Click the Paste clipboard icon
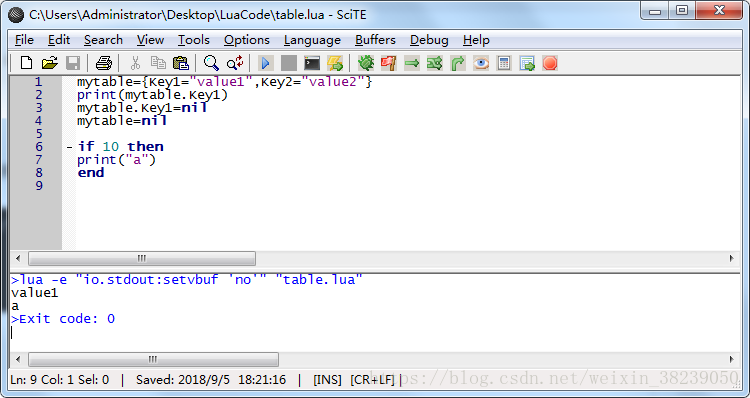The width and height of the screenshot is (750, 398). 180,63
